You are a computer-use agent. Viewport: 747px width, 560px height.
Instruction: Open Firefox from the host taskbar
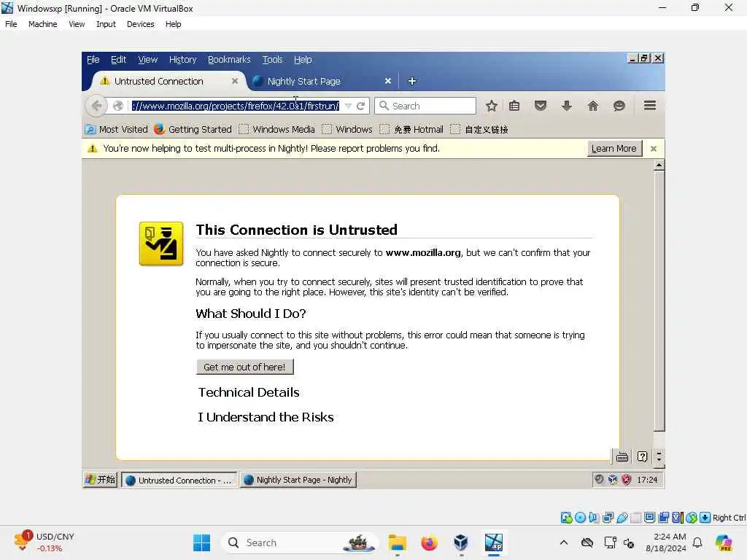click(429, 542)
